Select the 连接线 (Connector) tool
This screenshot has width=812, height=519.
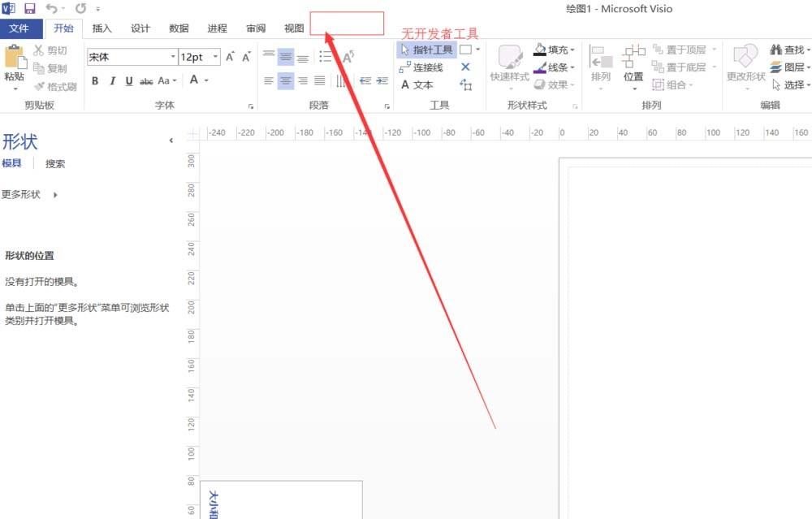pyautogui.click(x=430, y=67)
